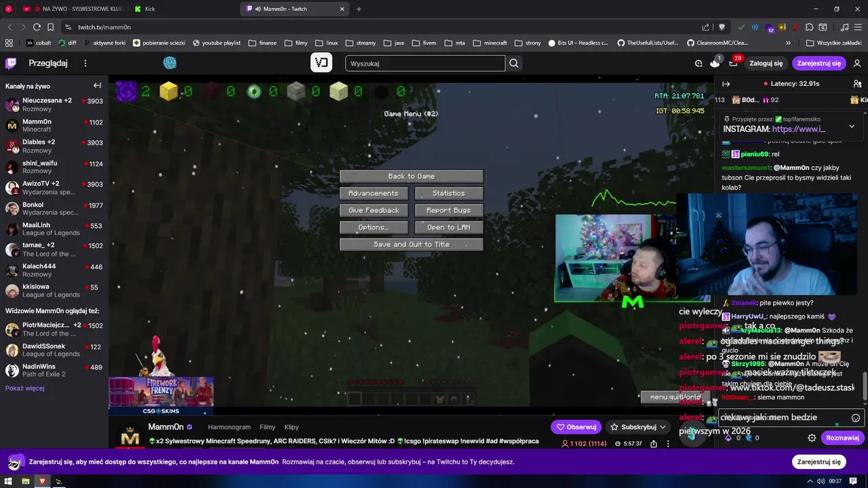
Task: Open the crown loot icon with badge 1
Action: click(715, 62)
